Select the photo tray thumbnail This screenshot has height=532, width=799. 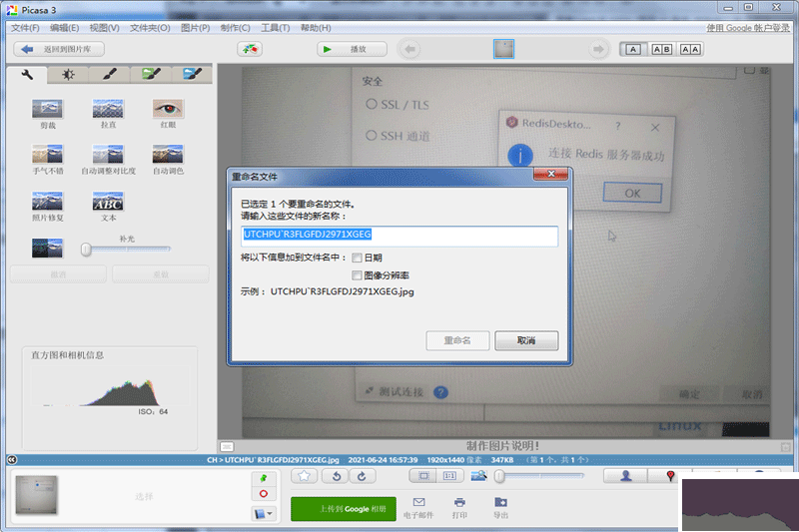(36, 494)
